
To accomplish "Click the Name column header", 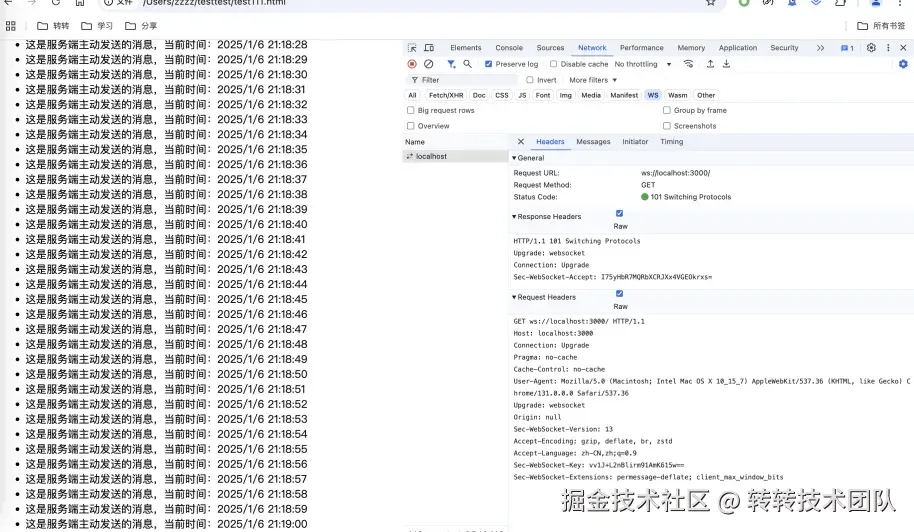I will click(455, 142).
